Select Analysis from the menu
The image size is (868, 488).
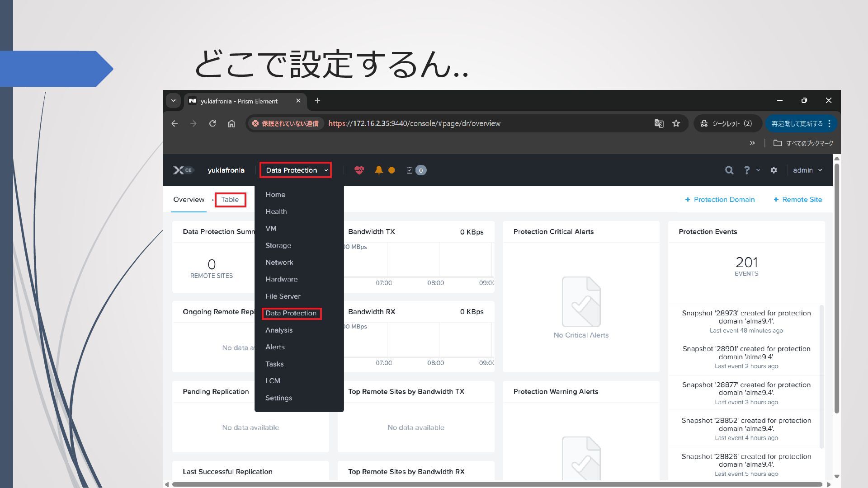[x=278, y=330]
